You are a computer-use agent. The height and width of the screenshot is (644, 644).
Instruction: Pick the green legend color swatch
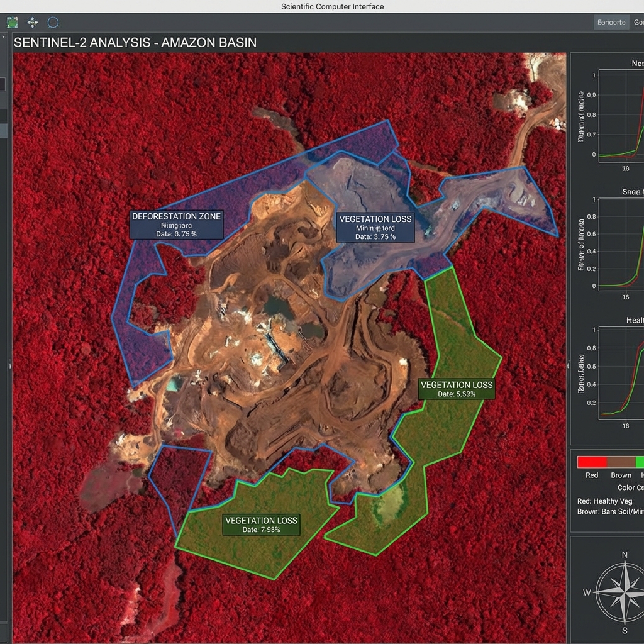pos(640,462)
